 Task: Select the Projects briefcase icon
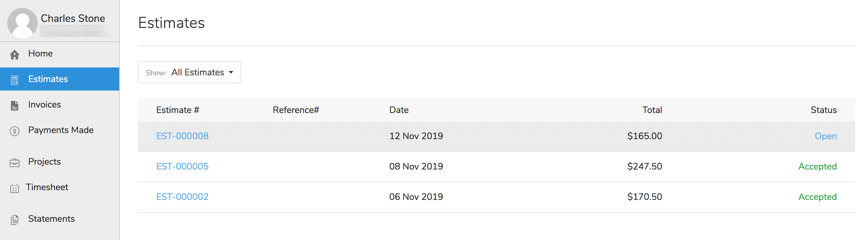click(x=15, y=162)
